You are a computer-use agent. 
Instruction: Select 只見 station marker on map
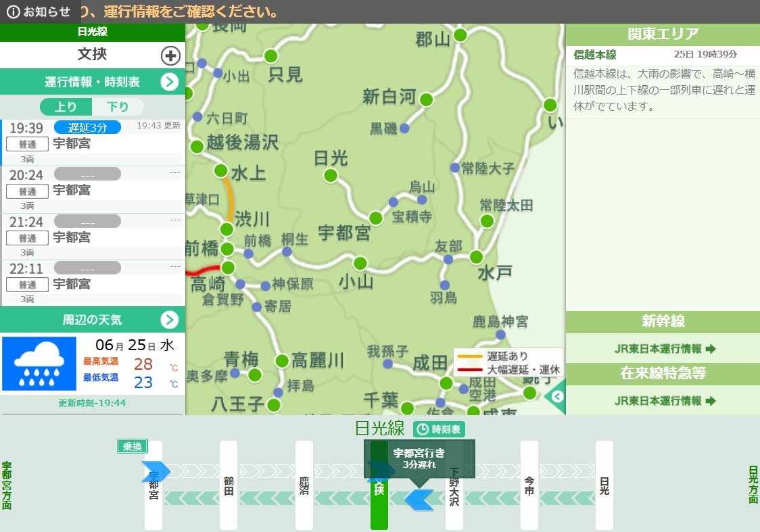271,55
